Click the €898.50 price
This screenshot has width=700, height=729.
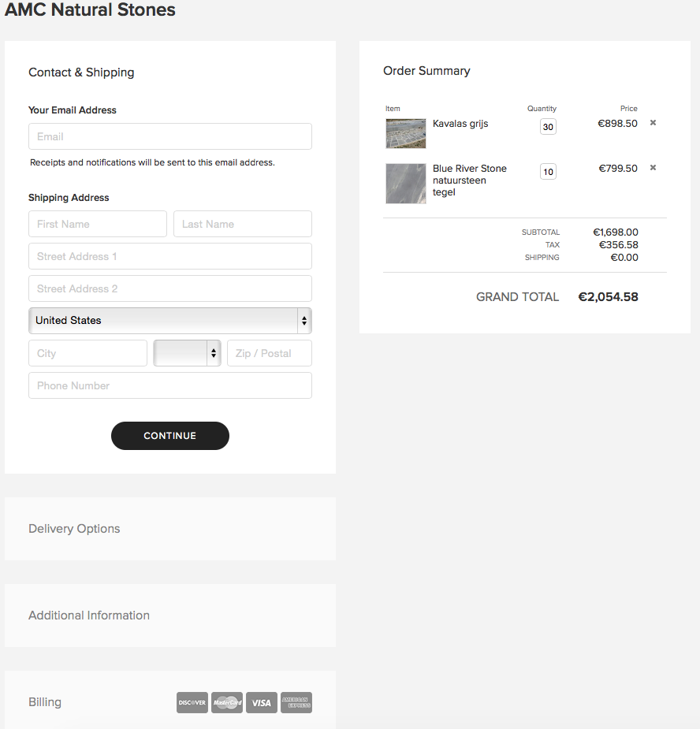click(x=618, y=123)
